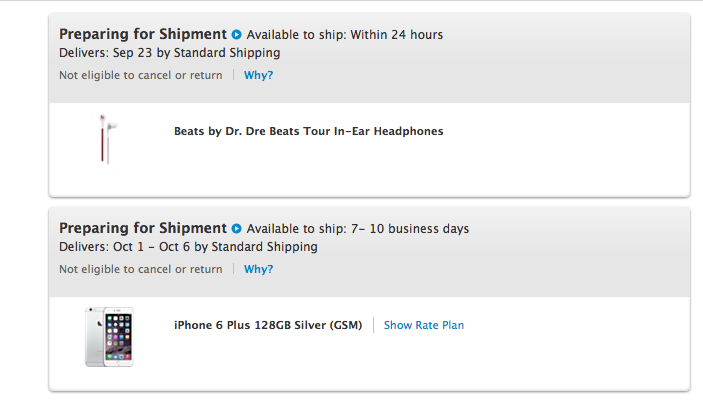Select the Beats by Dr. Dre headphones title
Viewport: 703px width, 409px height.
click(308, 131)
